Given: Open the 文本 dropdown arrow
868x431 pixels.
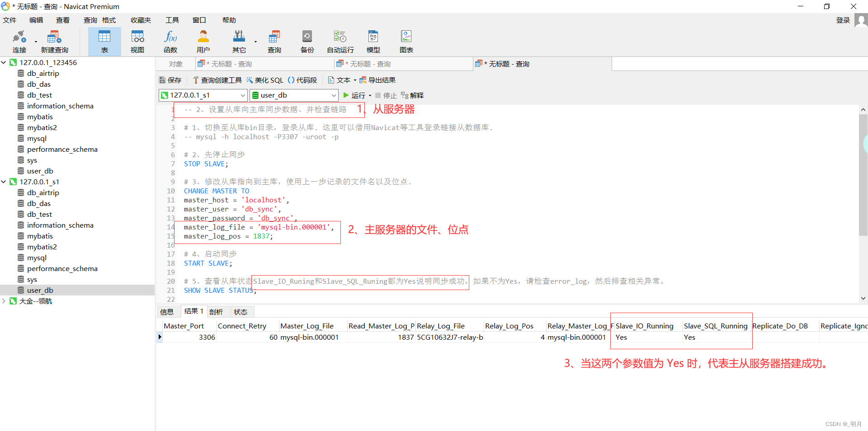Looking at the screenshot, I should tap(355, 80).
